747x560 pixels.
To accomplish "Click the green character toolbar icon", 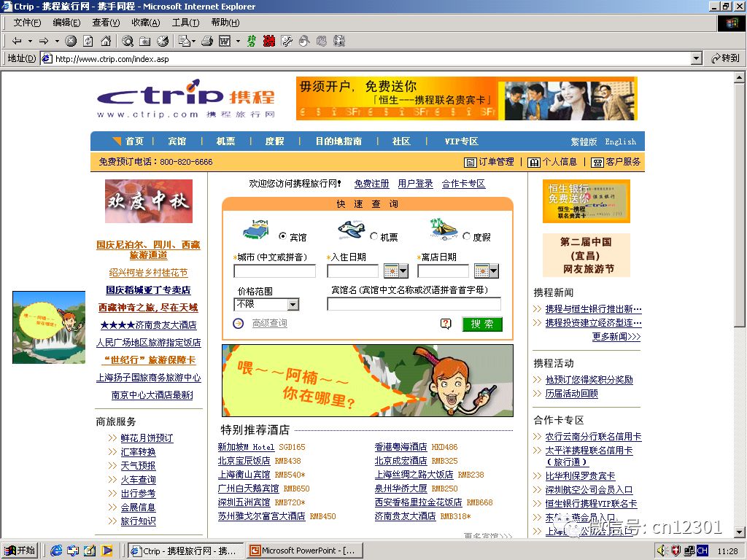I will (252, 42).
